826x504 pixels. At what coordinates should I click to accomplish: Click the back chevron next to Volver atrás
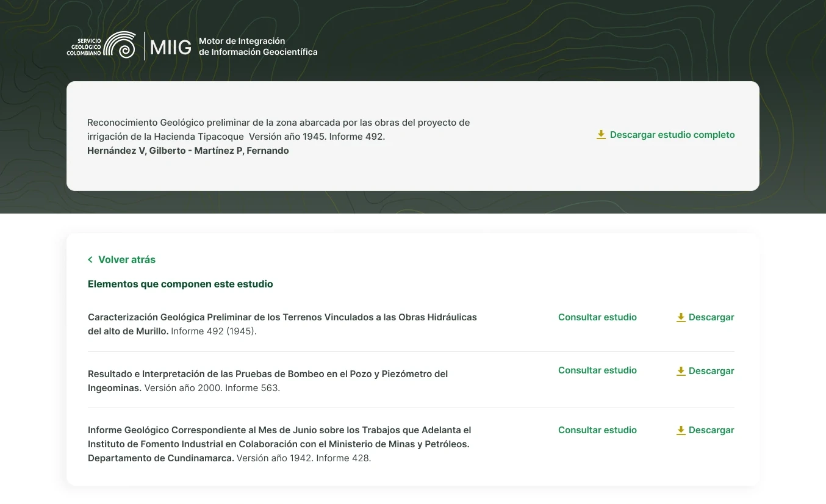point(90,260)
